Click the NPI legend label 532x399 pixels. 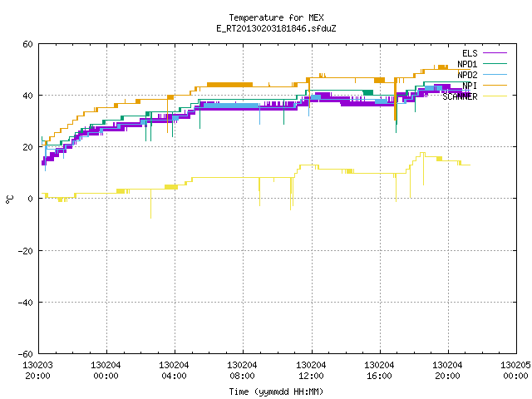coord(470,86)
